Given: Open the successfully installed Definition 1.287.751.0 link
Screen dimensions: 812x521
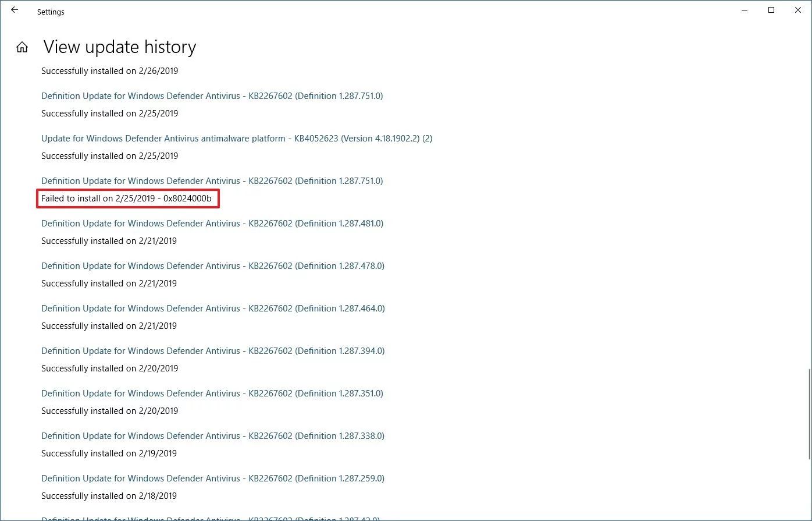Looking at the screenshot, I should click(212, 96).
